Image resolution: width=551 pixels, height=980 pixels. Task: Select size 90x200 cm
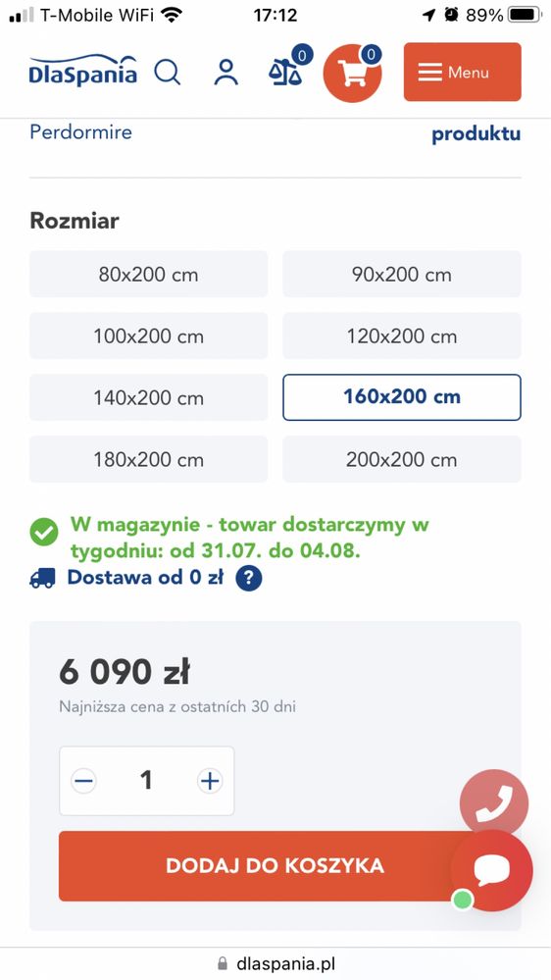(x=402, y=274)
